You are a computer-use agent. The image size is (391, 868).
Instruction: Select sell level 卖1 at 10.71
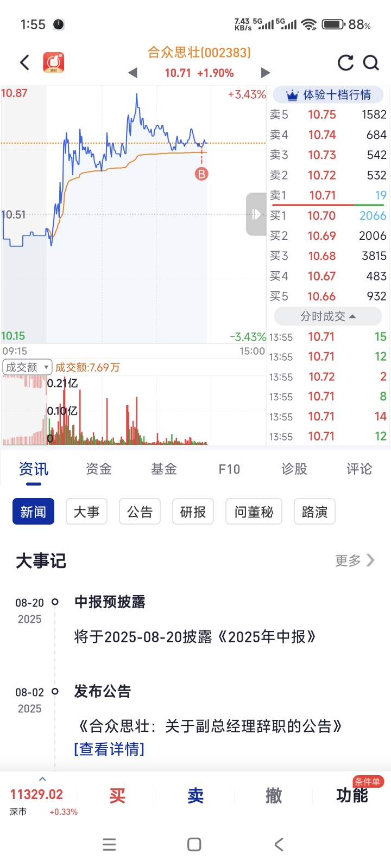coord(328,195)
